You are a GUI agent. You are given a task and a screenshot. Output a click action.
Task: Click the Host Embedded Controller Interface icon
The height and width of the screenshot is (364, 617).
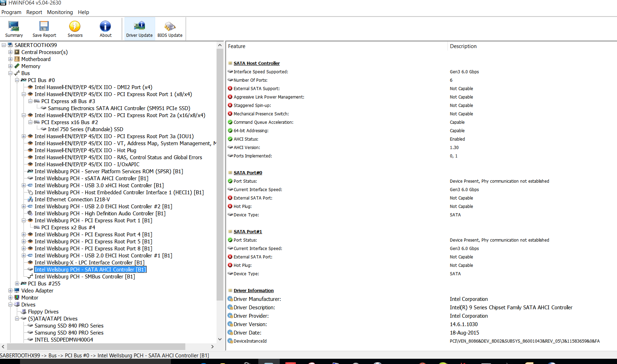pos(30,192)
